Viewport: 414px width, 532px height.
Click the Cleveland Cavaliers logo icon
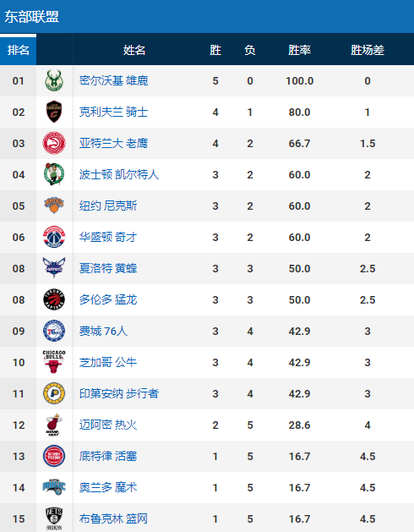(x=54, y=112)
